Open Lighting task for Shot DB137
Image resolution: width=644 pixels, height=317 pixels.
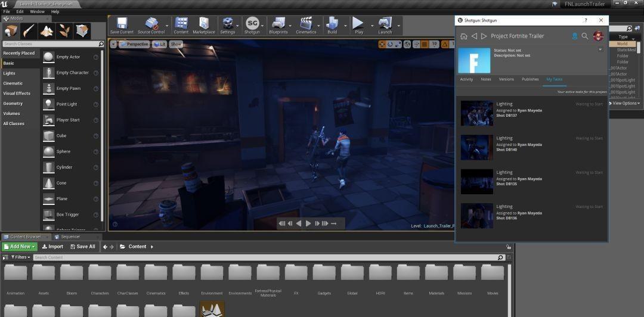(x=531, y=113)
